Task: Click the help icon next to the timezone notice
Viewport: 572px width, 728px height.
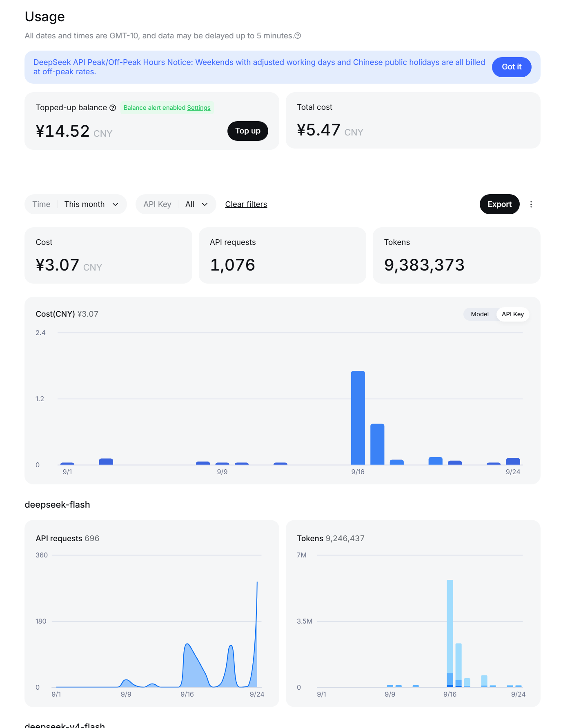Action: point(298,36)
